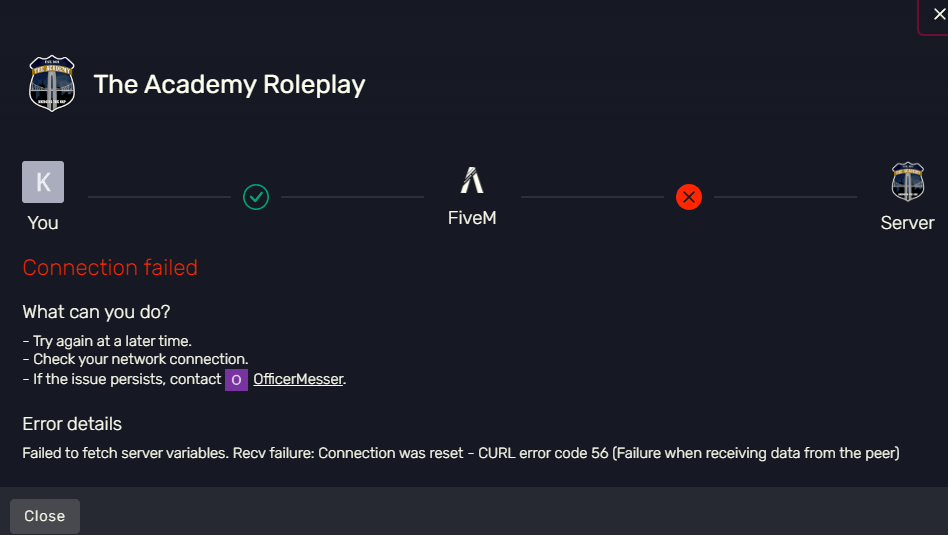
Task: Click the purple 'O' OfficerMesser avatar
Action: coord(236,380)
